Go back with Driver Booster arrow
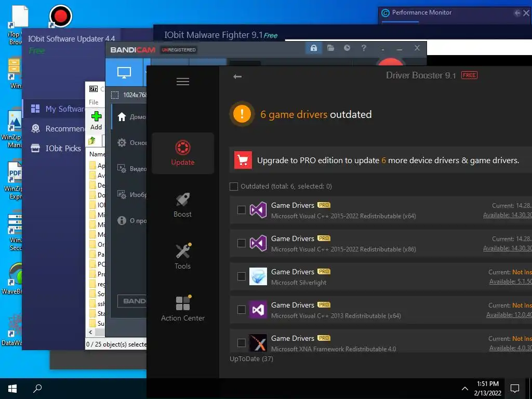 pos(237,76)
